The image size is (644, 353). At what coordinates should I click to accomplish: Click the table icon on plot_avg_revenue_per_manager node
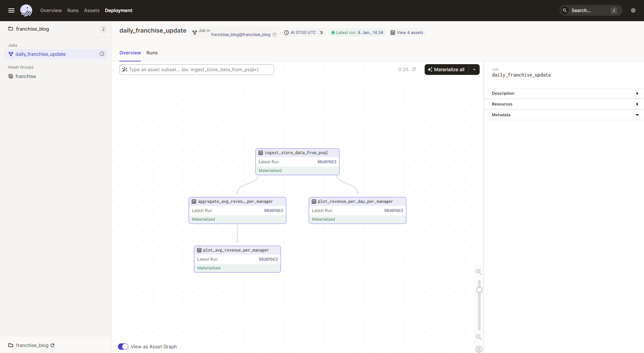(199, 250)
